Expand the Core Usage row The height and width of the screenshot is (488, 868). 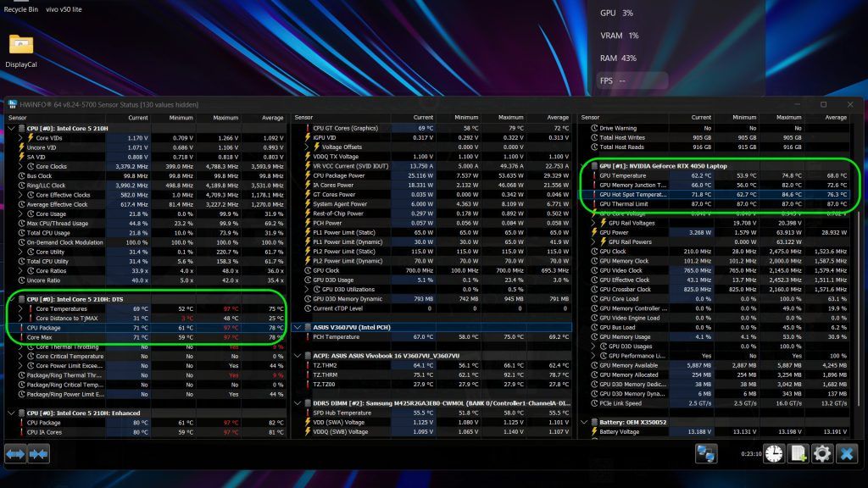[x=20, y=213]
